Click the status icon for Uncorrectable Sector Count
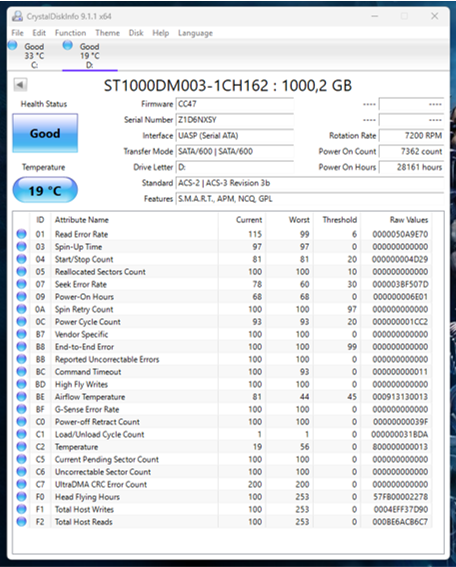This screenshot has height=567, width=456. (22, 472)
